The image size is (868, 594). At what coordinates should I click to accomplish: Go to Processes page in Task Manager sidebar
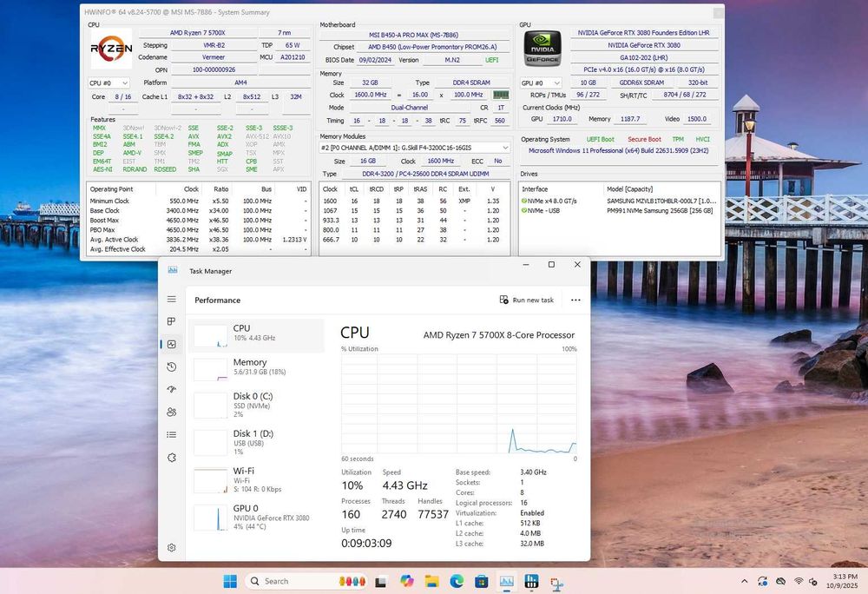point(172,321)
